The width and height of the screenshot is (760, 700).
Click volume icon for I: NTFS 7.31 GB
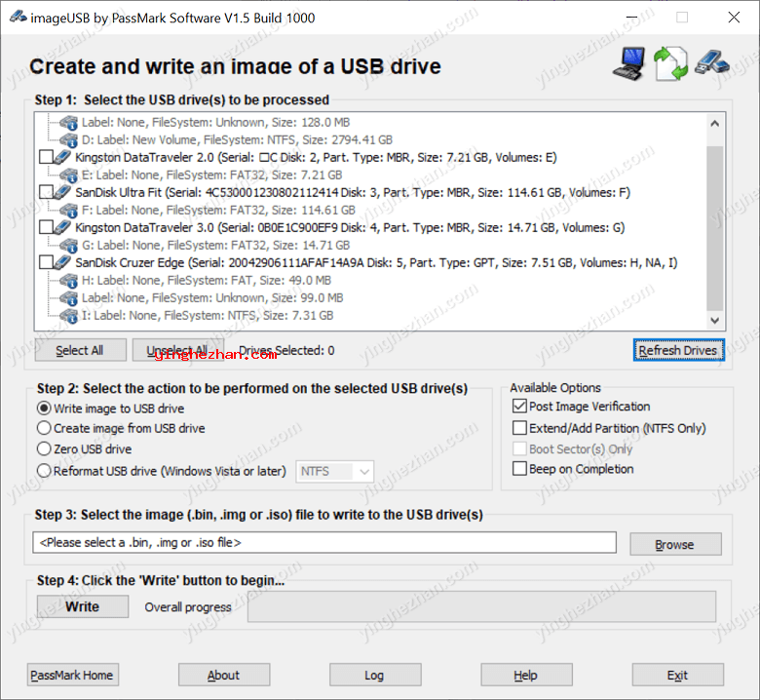69,315
